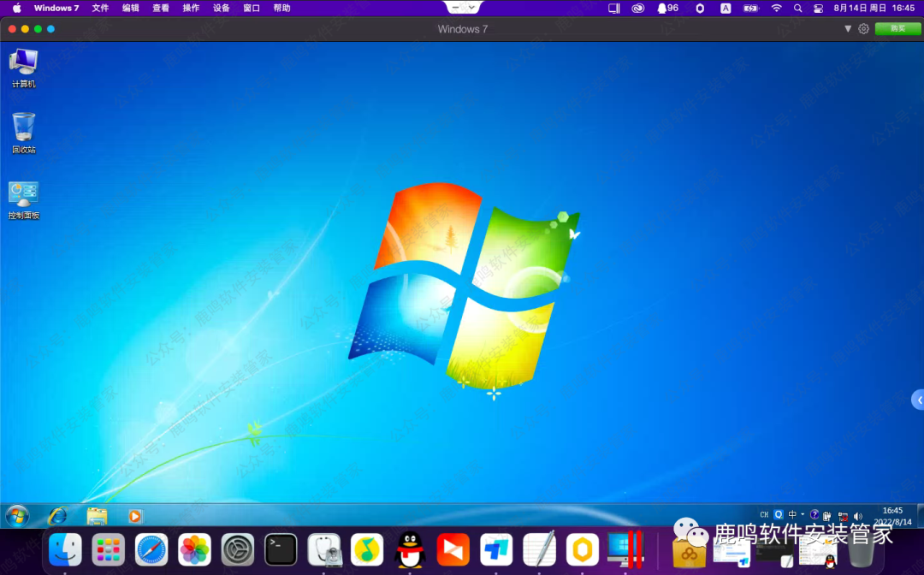Launch Internet Explorer from the Windows taskbar
This screenshot has width=924, height=575.
pos(57,515)
